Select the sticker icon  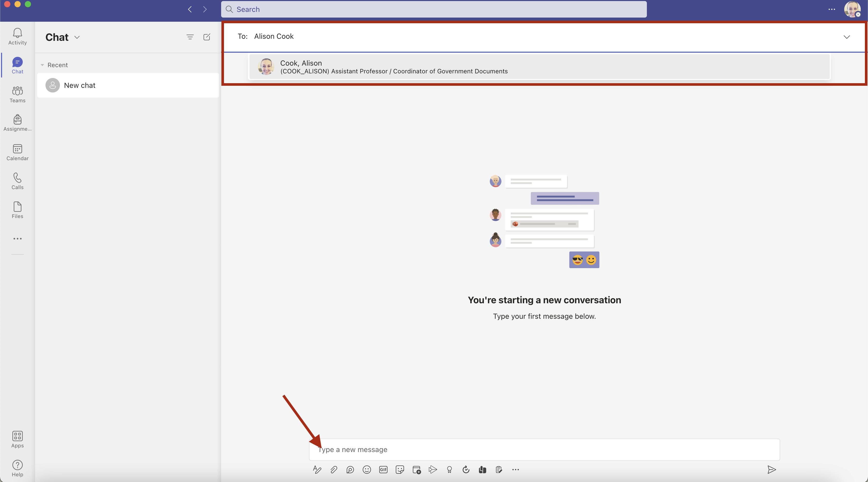[399, 470]
